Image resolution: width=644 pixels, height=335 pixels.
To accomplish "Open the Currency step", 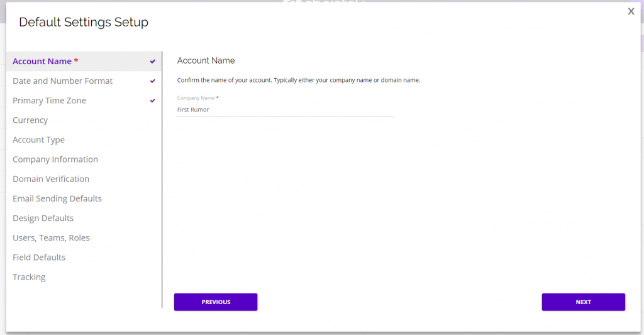I will pos(84,120).
